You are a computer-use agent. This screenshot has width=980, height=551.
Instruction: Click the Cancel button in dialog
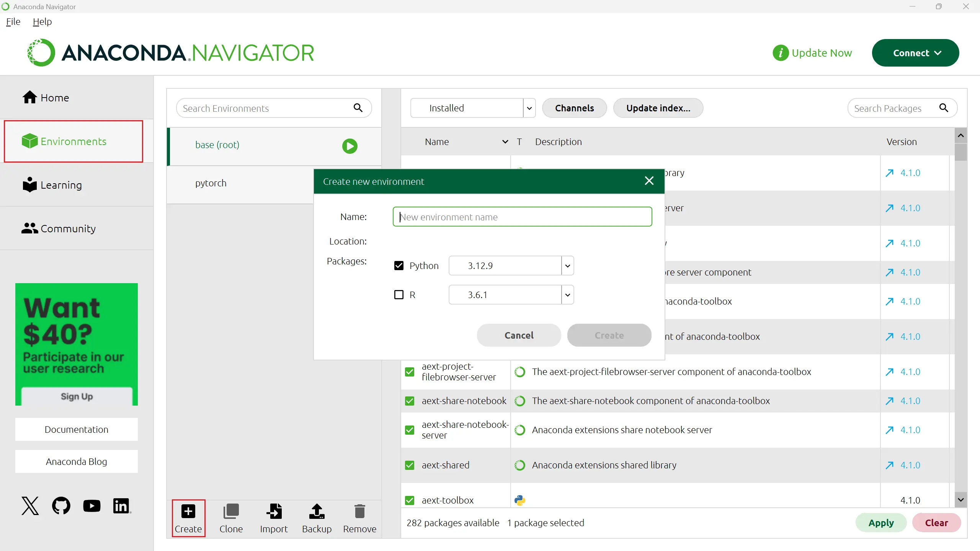point(519,335)
